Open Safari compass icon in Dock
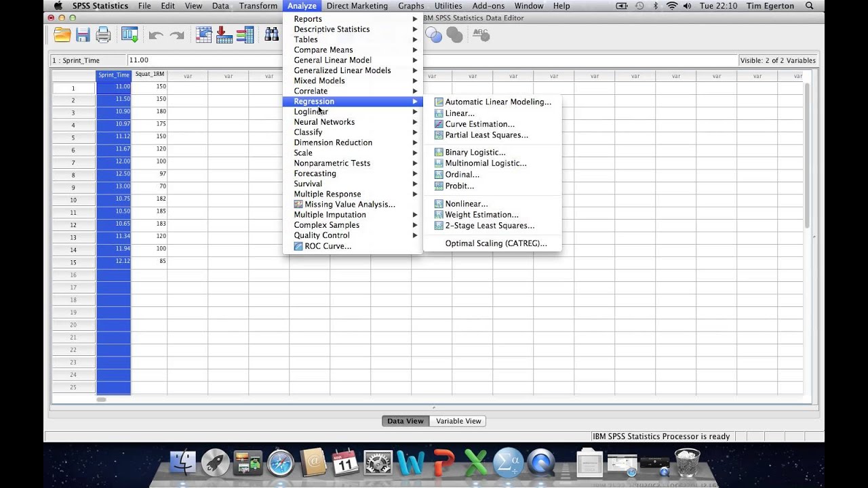Viewport: 868px width, 488px height. point(281,463)
